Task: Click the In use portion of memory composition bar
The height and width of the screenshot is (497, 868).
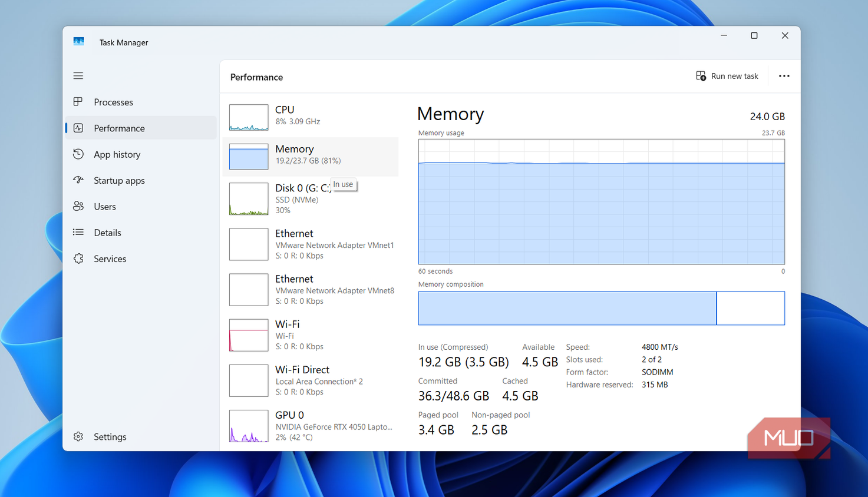Action: click(x=567, y=308)
